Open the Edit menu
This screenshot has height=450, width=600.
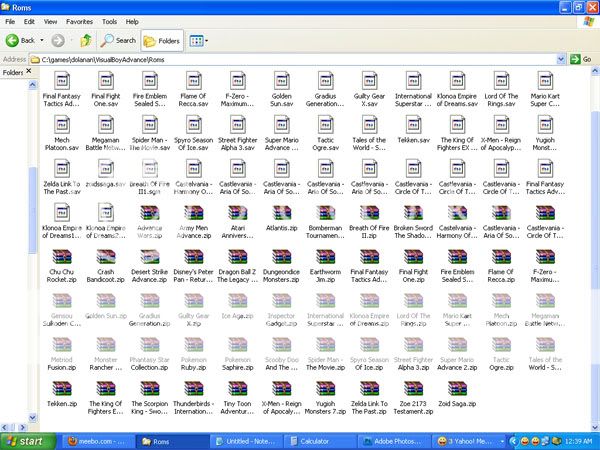pyautogui.click(x=29, y=21)
